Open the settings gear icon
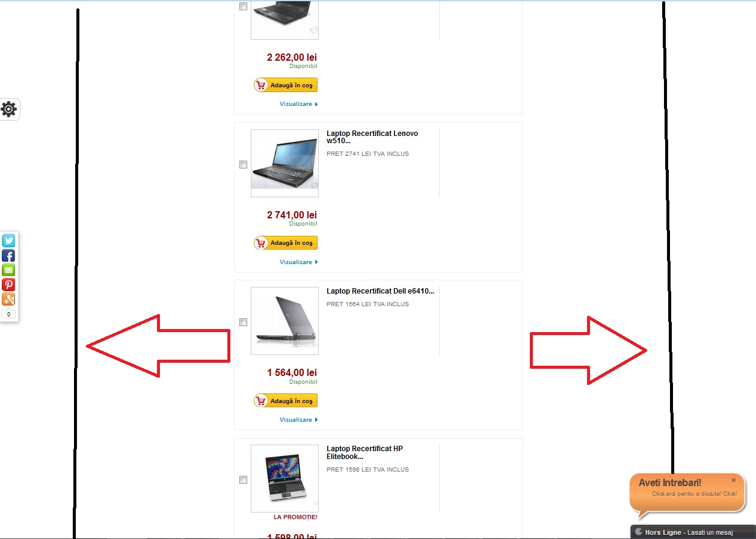 [9, 109]
